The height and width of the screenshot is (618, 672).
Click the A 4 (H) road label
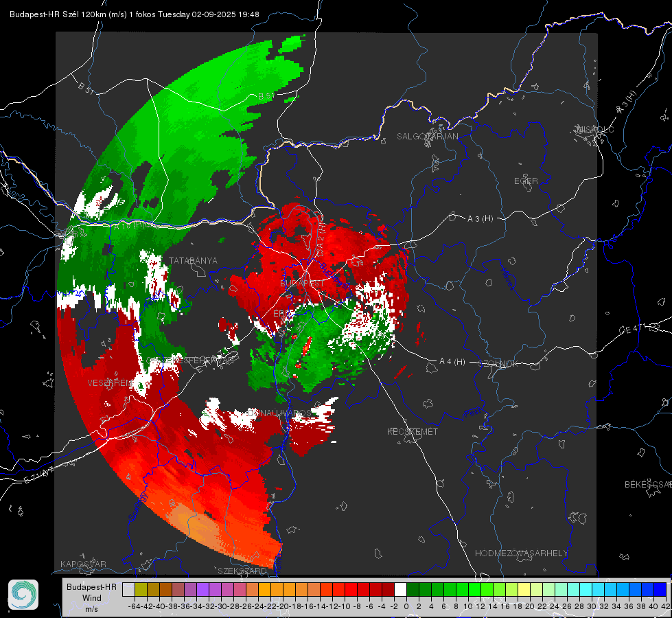pyautogui.click(x=452, y=362)
